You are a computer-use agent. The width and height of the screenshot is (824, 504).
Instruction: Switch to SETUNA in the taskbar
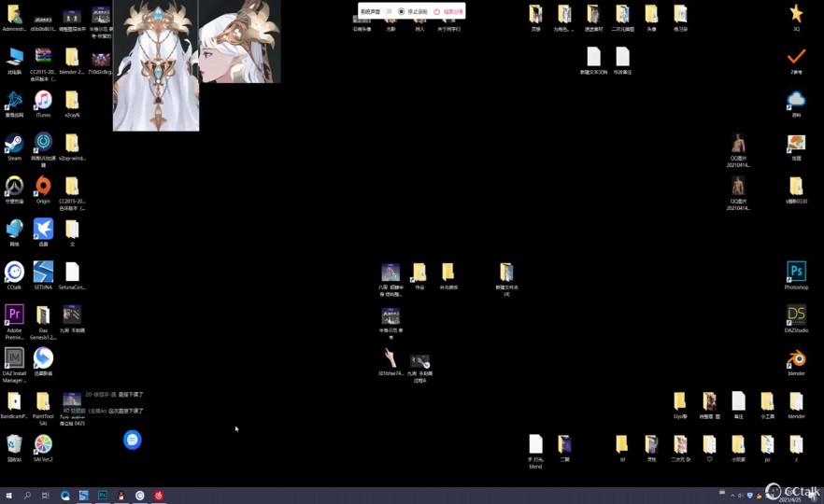[83, 495]
